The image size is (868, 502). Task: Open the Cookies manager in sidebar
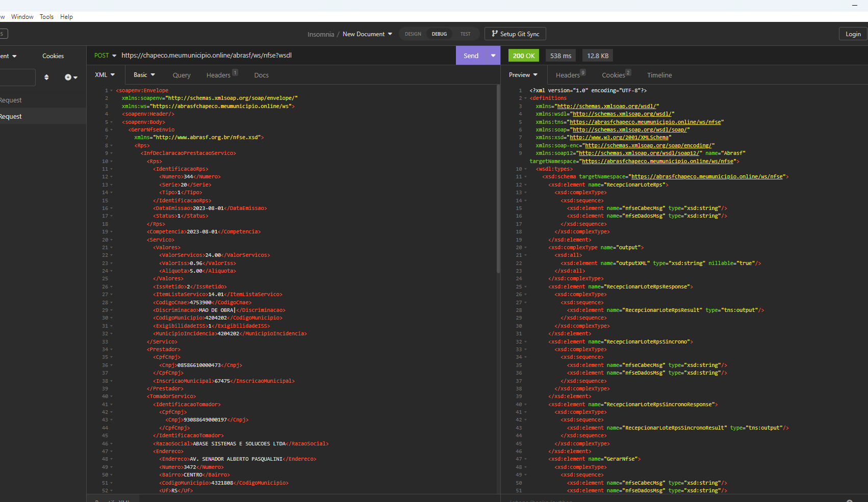(53, 56)
